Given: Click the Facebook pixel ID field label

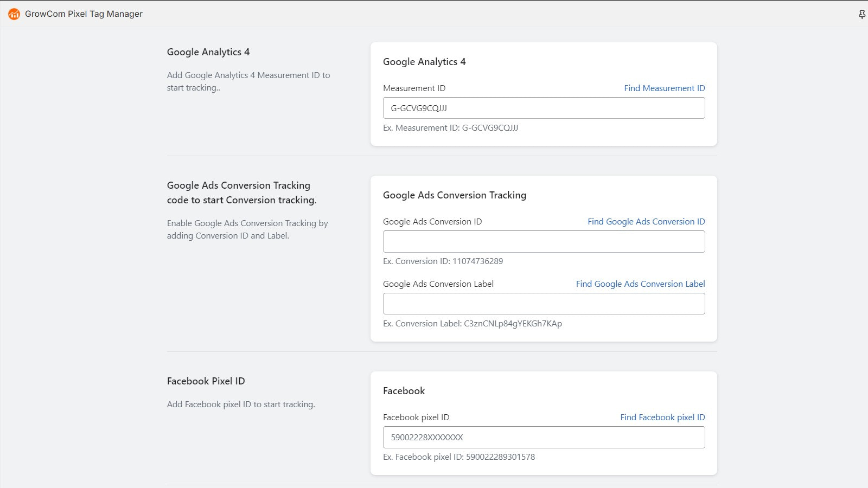Looking at the screenshot, I should point(416,417).
